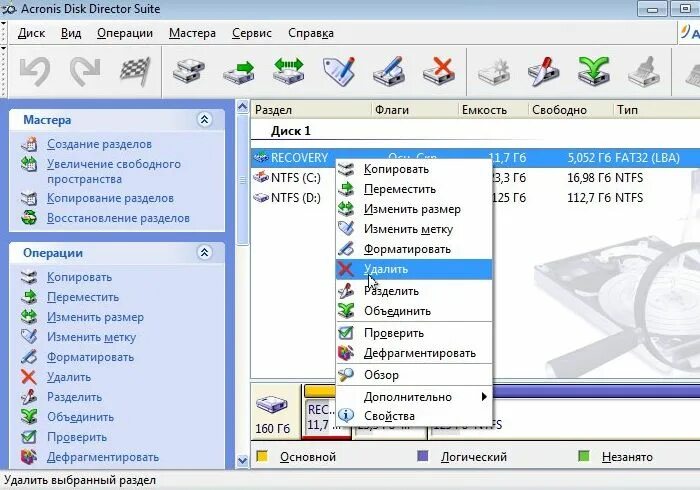This screenshot has height=490, width=700.
Task: Click the green Незанято legend swatch
Action: tap(583, 456)
